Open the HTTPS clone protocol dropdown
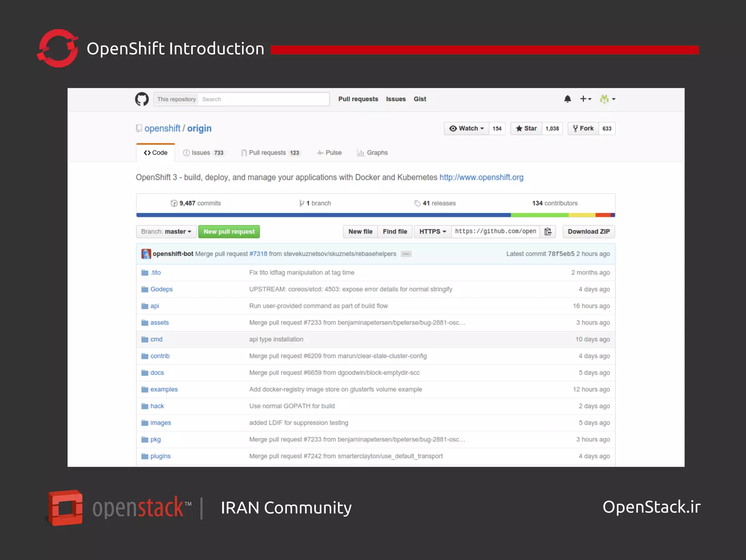The width and height of the screenshot is (746, 560). [x=433, y=232]
